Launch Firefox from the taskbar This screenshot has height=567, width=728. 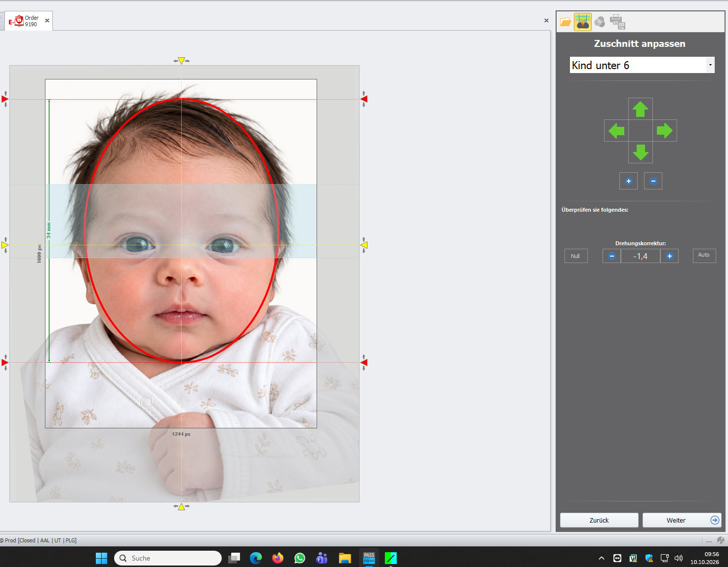pyautogui.click(x=278, y=558)
